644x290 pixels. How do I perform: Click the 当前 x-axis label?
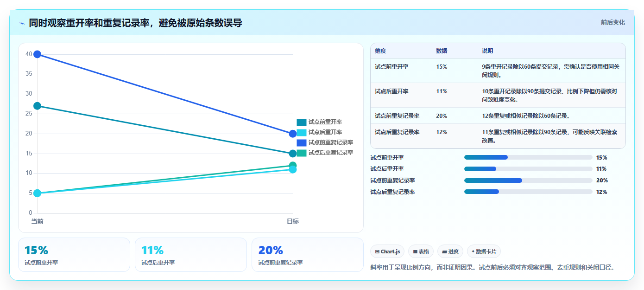(38, 221)
